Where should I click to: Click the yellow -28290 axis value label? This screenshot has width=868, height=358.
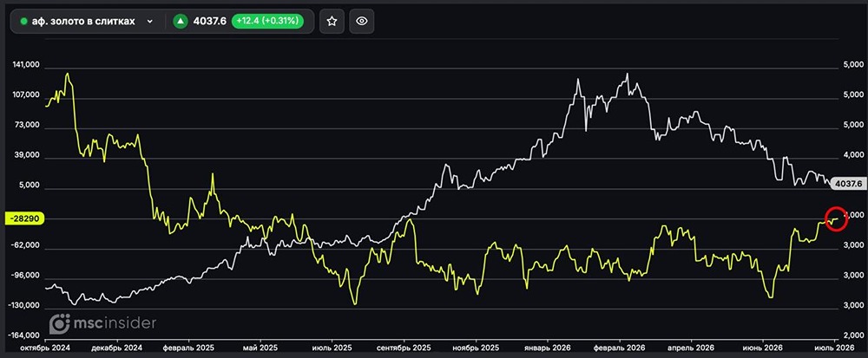tap(23, 218)
